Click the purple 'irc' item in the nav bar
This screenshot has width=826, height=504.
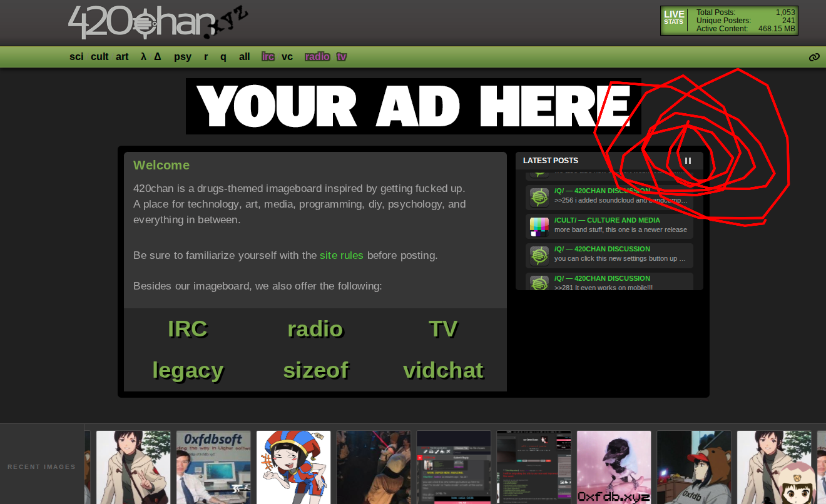(268, 57)
